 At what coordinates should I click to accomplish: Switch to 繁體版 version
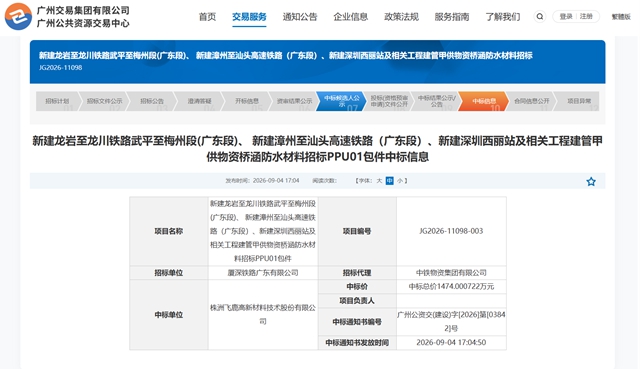click(x=621, y=17)
